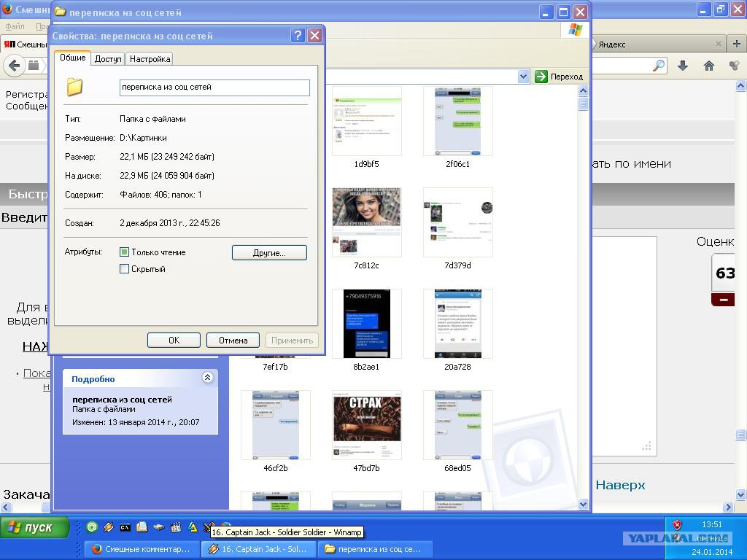Select the 47bd7b СТРАХ thumbnail
This screenshot has height=560, width=747.
pyautogui.click(x=366, y=425)
